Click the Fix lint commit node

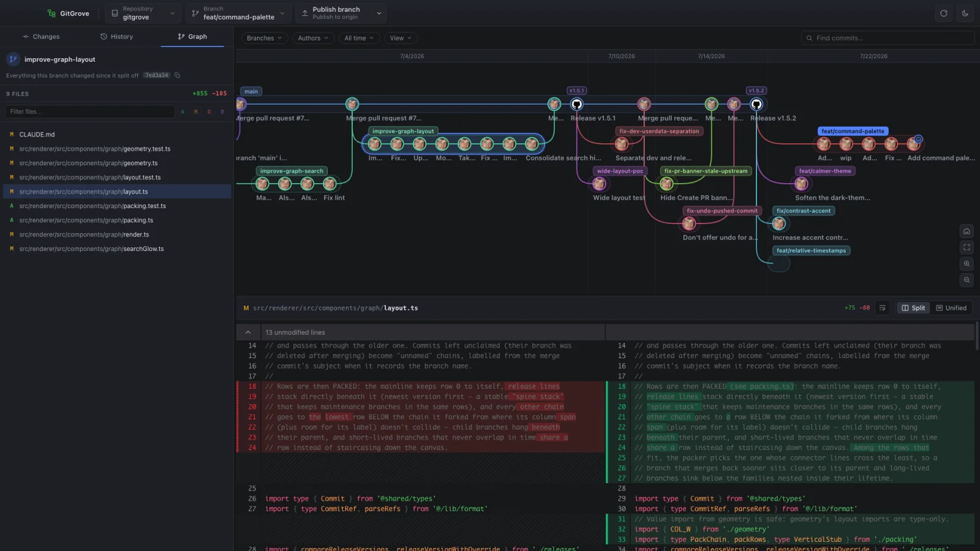click(x=330, y=184)
